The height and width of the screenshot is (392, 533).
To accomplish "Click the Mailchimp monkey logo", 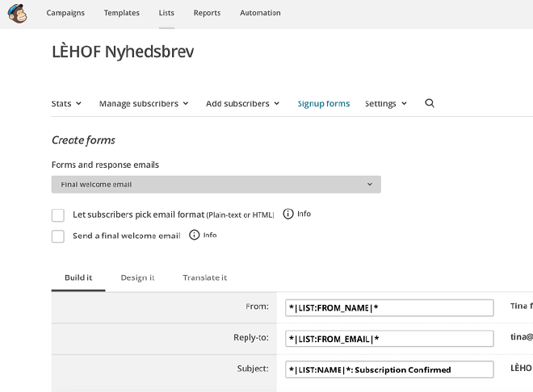I will click(17, 14).
